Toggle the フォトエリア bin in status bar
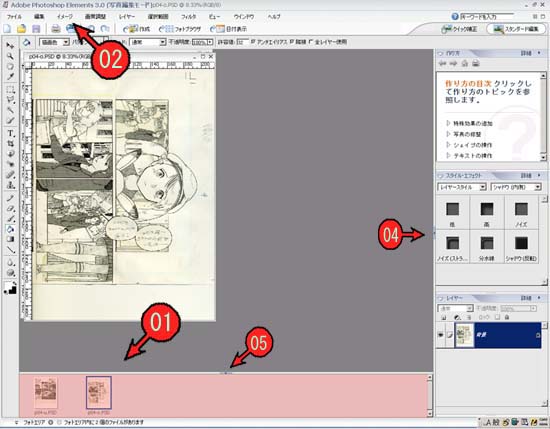 click(33, 422)
